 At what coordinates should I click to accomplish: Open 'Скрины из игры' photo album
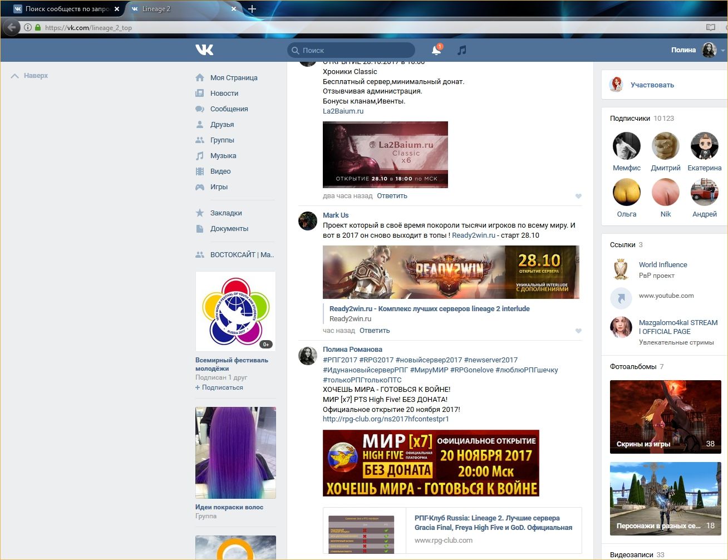666,417
